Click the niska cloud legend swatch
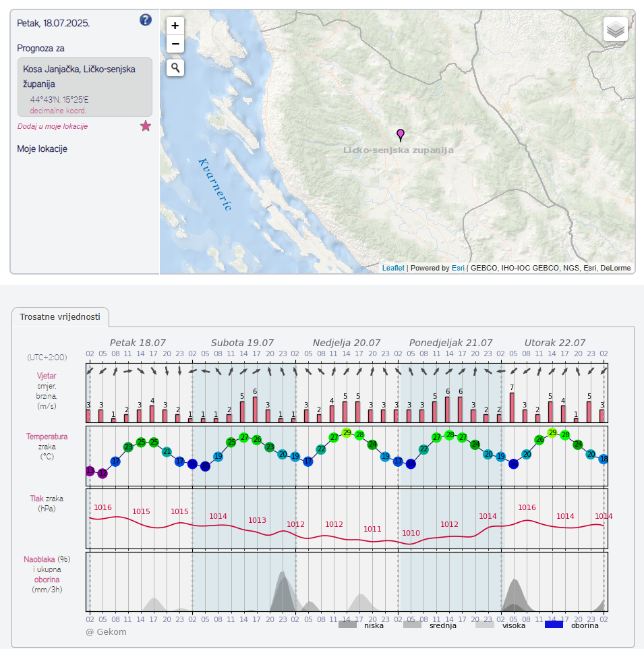This screenshot has height=649, width=644. click(x=347, y=625)
